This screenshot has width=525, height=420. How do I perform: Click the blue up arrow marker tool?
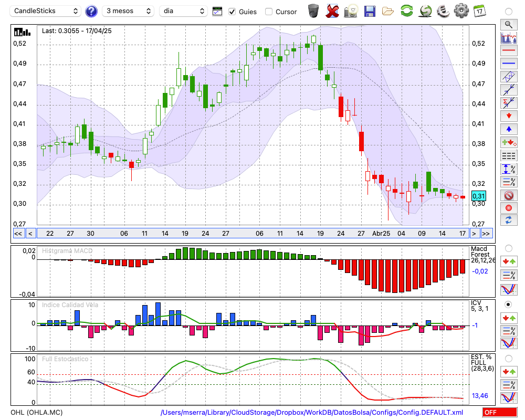click(509, 129)
